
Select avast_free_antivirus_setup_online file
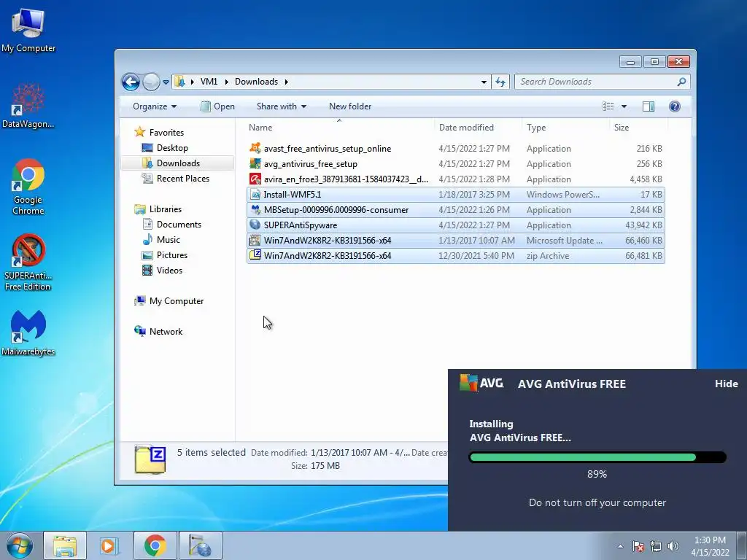tap(456, 149)
